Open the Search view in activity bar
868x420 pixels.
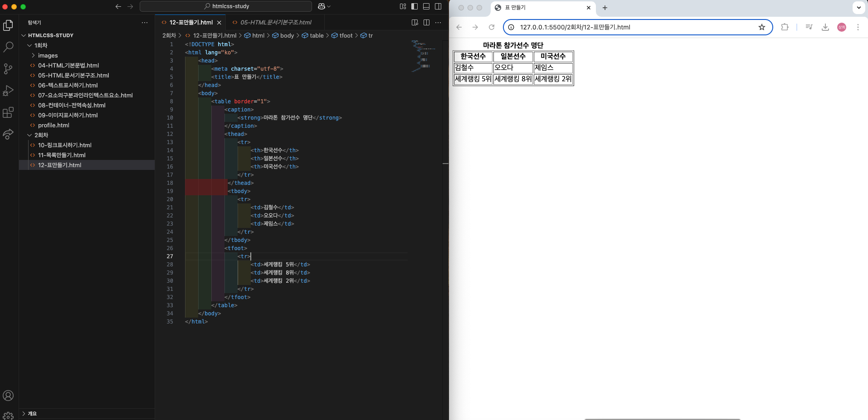8,47
